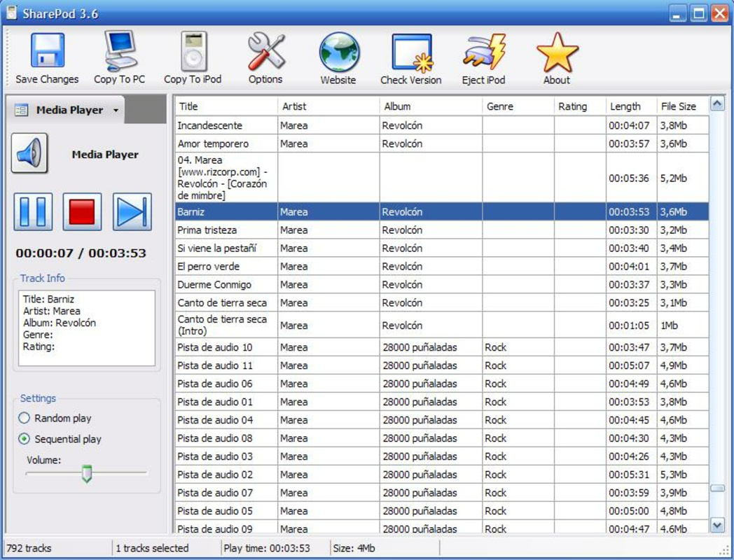The height and width of the screenshot is (560, 734).
Task: Enable Random play mode
Action: coord(25,418)
